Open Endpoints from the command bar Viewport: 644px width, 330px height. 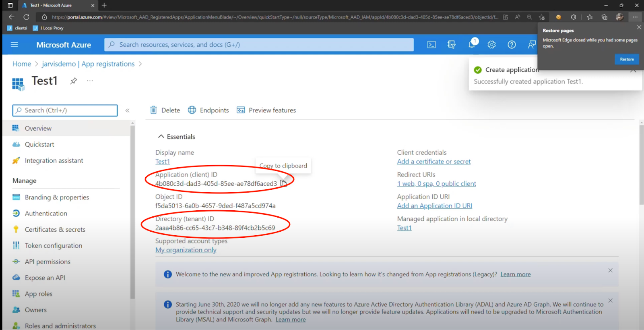click(x=208, y=110)
